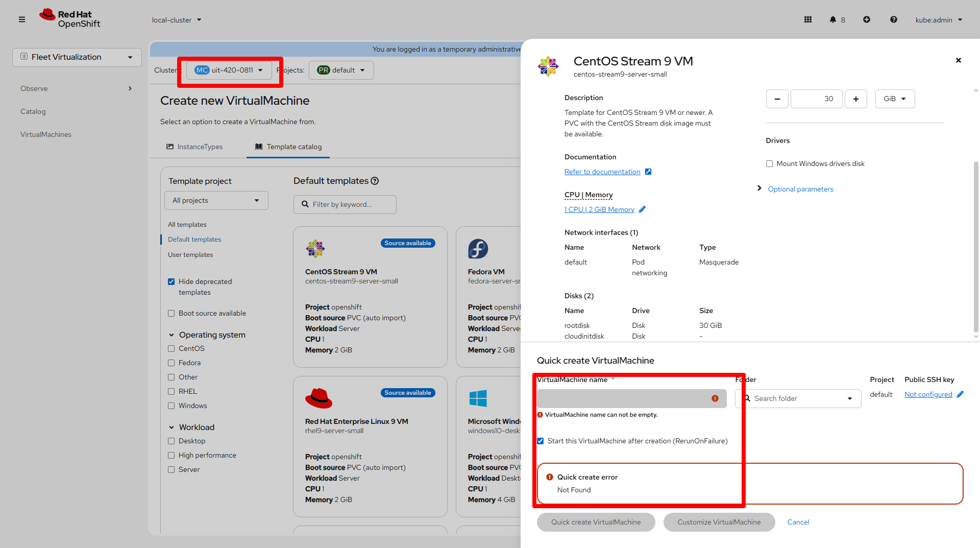Go to Catalog in the sidebar
The image size is (980, 548).
point(33,111)
